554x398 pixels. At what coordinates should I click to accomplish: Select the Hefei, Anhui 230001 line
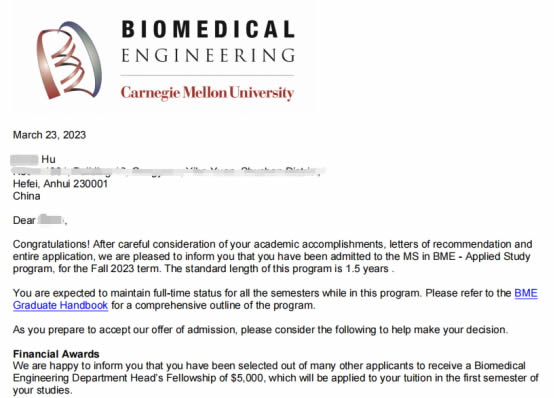coord(60,184)
